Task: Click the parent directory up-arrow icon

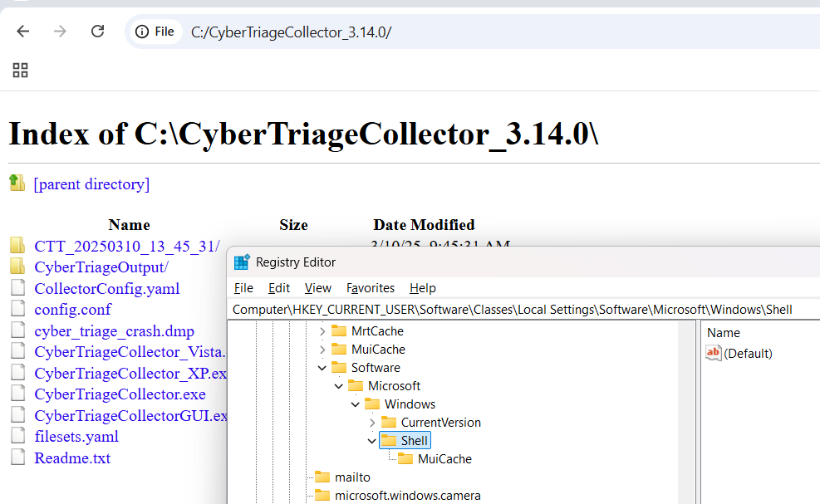Action: [x=17, y=183]
